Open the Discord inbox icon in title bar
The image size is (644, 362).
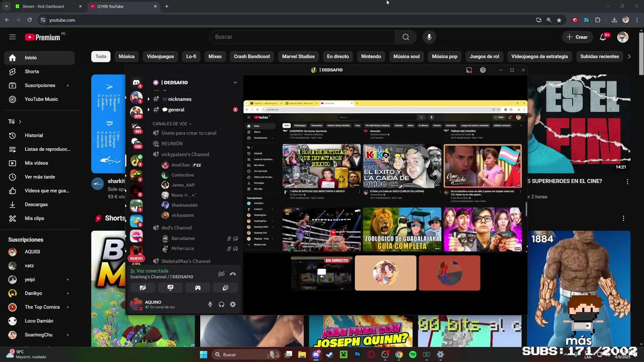point(469,70)
